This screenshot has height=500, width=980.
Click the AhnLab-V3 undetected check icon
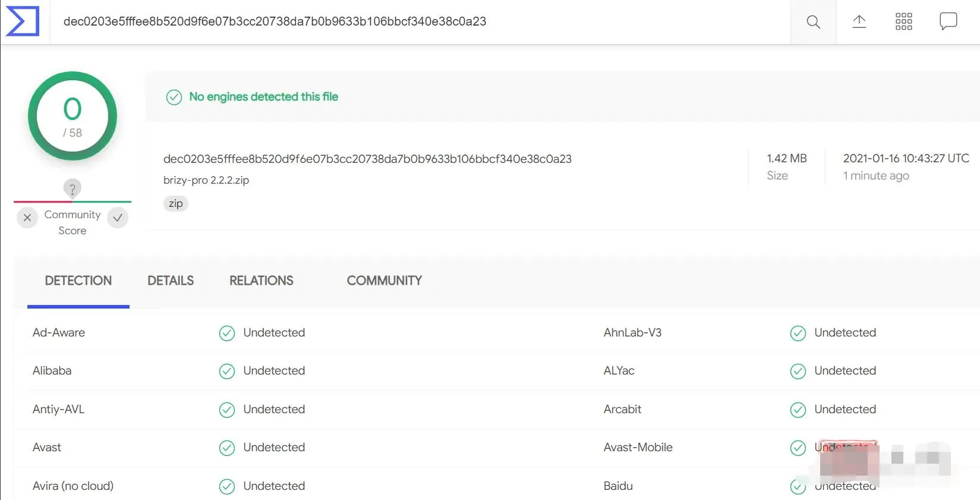tap(798, 334)
